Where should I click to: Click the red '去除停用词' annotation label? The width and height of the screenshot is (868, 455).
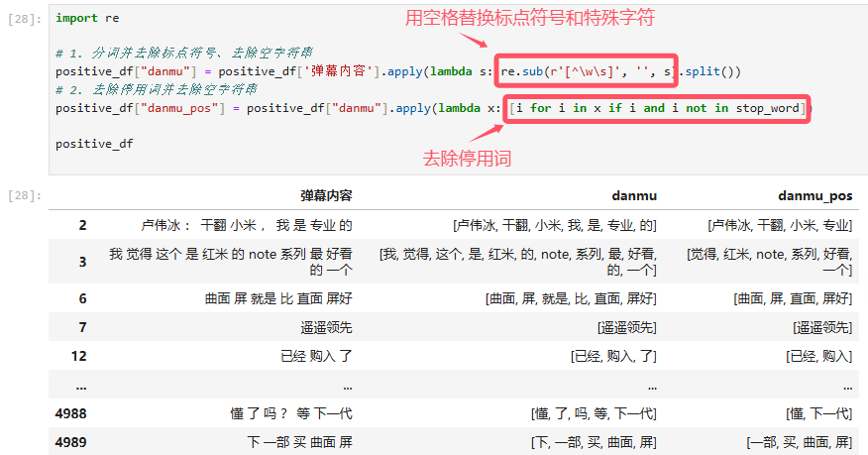(x=468, y=157)
